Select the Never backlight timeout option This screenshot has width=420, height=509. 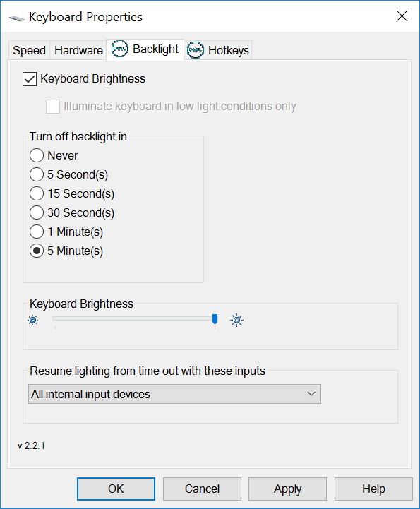click(x=37, y=155)
